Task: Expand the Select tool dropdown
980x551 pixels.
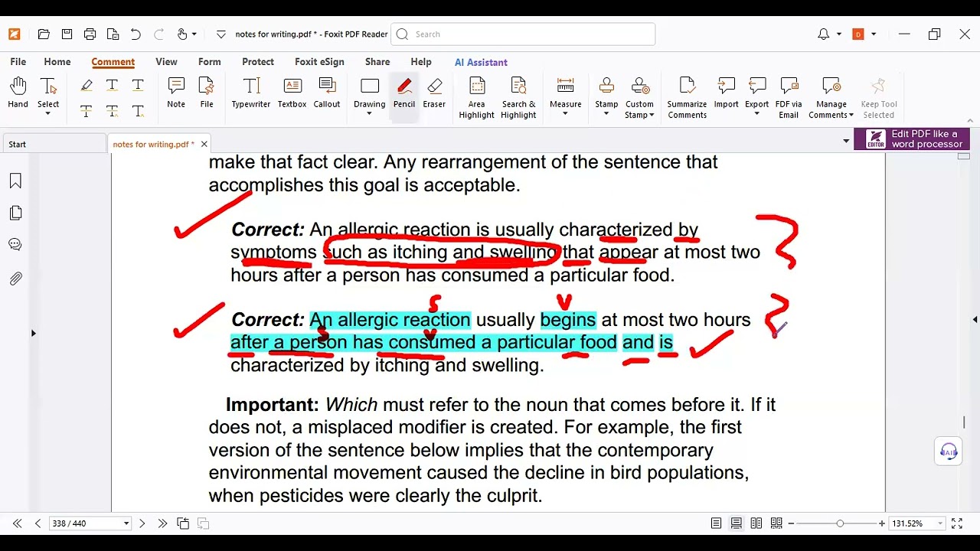Action: [47, 115]
